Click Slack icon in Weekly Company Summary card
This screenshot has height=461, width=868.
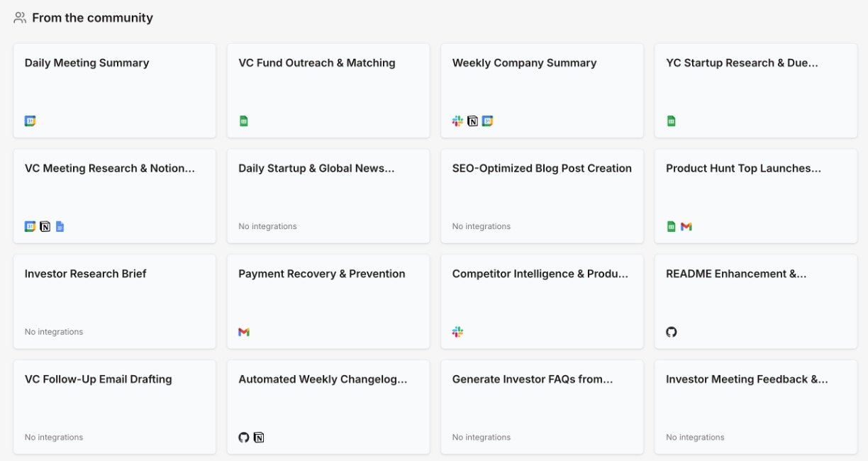pos(457,121)
